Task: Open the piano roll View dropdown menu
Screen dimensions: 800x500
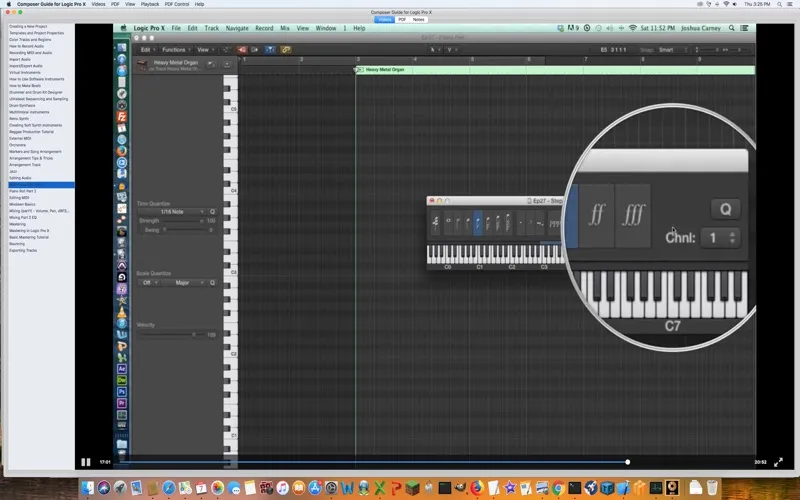Action: 205,49
